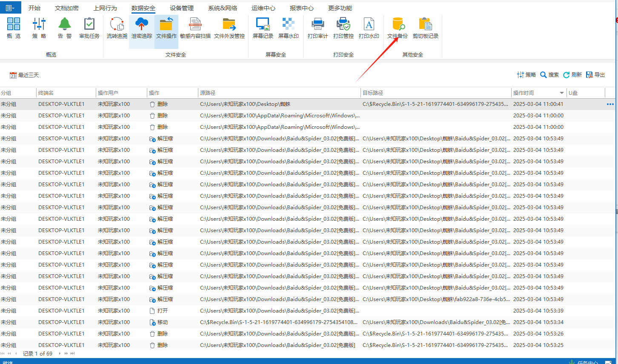Open the application menu dropdown at top-left
The height and width of the screenshot is (364, 618).
click(x=10, y=8)
